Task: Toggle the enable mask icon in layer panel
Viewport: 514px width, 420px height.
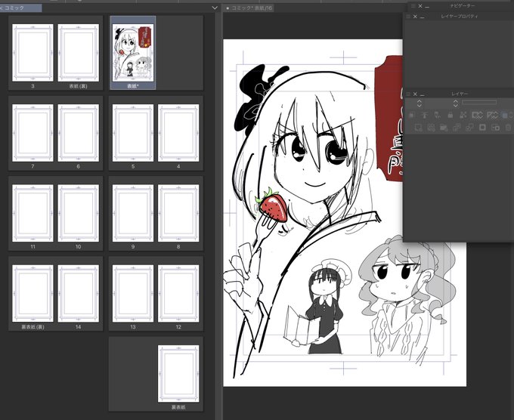Action: click(x=478, y=115)
